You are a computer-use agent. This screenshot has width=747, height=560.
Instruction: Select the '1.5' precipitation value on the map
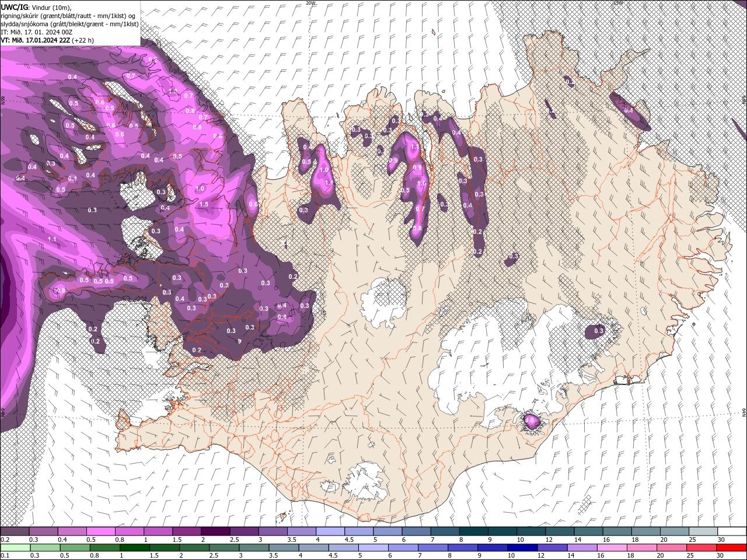point(204,204)
